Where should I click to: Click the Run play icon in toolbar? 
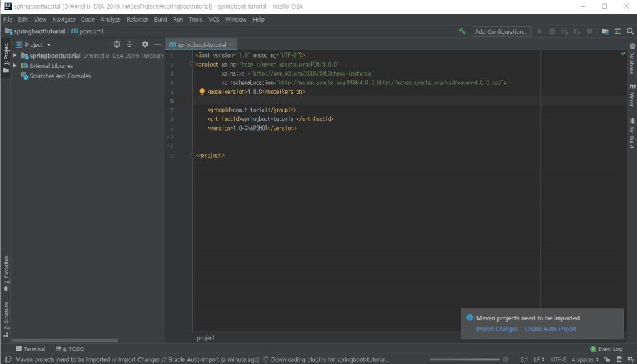point(540,31)
